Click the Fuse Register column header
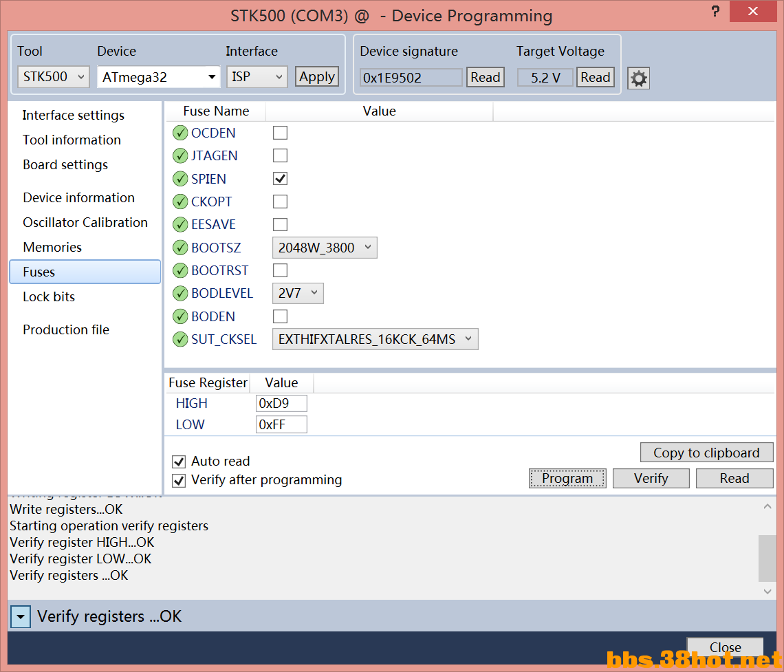 click(x=208, y=383)
